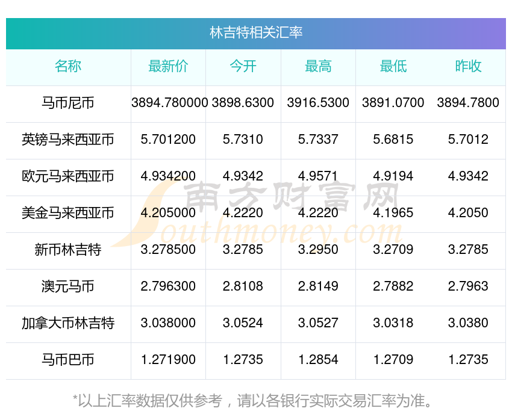Screen dimensions: 512x420
Task: Click previous close 3.0380
Action: [468, 323]
